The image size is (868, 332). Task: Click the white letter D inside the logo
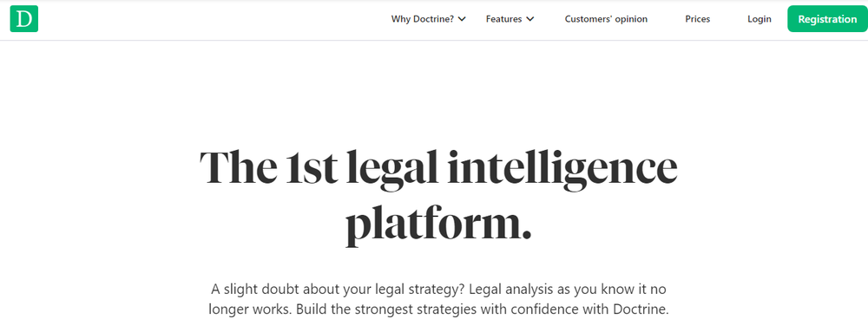coord(23,19)
